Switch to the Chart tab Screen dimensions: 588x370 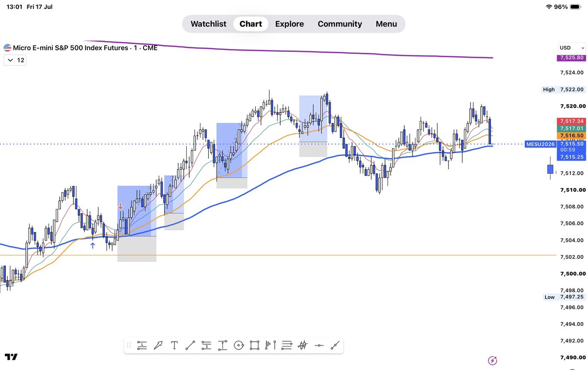click(251, 23)
